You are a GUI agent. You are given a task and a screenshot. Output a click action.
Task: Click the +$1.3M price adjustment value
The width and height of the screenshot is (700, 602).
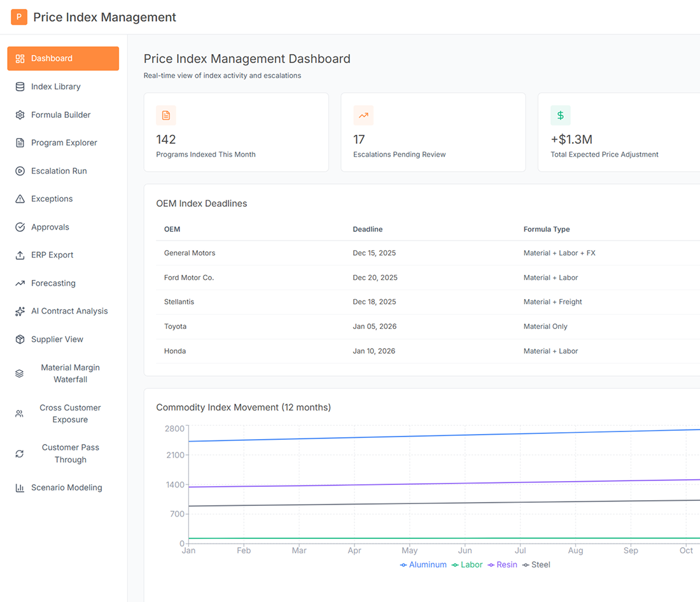(x=571, y=140)
